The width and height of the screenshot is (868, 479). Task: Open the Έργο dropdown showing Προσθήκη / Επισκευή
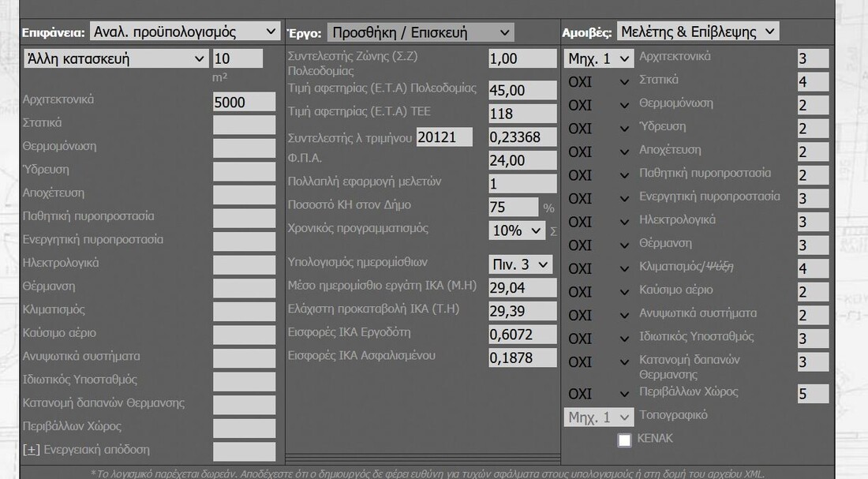coord(421,32)
